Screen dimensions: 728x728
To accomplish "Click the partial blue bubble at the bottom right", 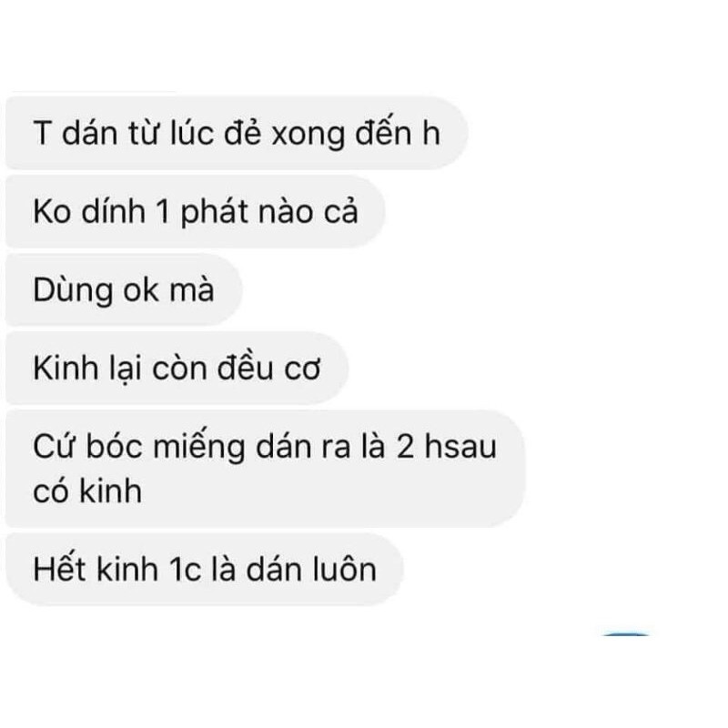I will coord(625,634).
